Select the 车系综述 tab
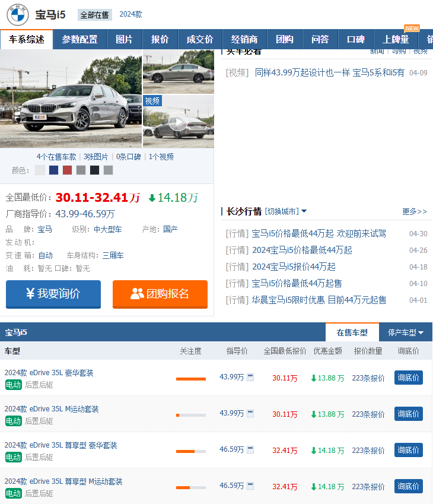Screen dimensions: 433x504 tap(27, 39)
